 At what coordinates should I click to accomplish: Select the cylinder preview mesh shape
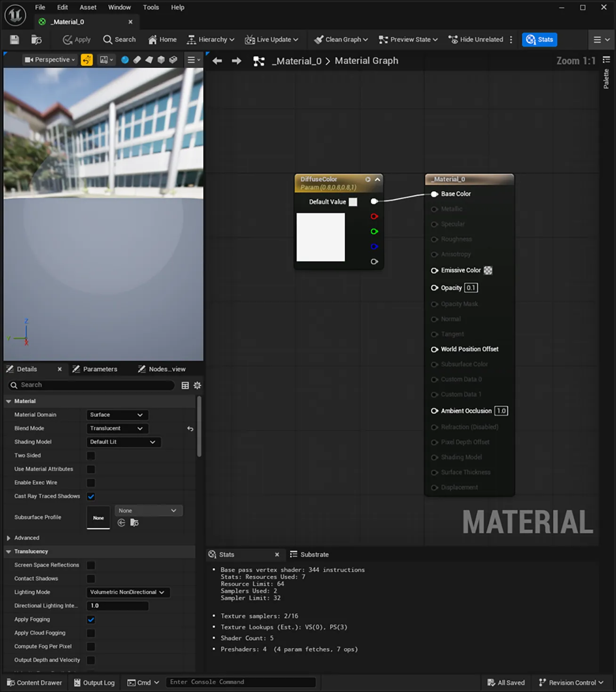tap(137, 60)
